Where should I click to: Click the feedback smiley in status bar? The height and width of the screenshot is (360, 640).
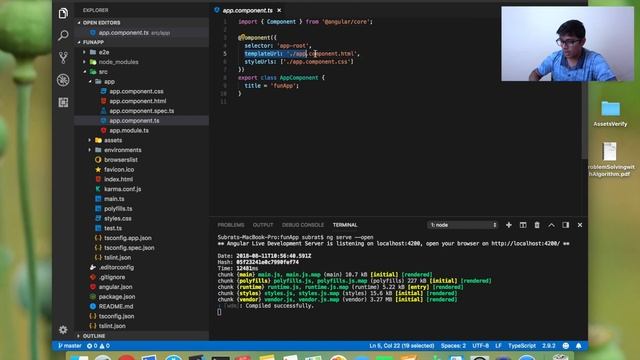pyautogui.click(x=566, y=346)
